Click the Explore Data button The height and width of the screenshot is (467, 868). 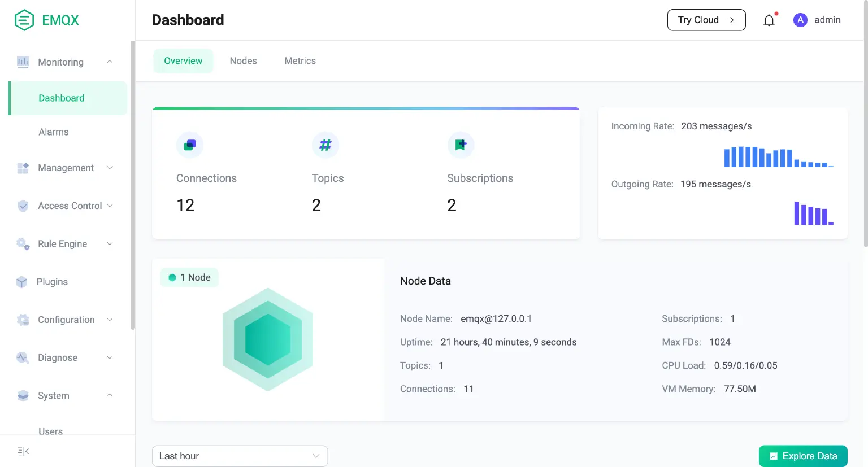pos(802,456)
